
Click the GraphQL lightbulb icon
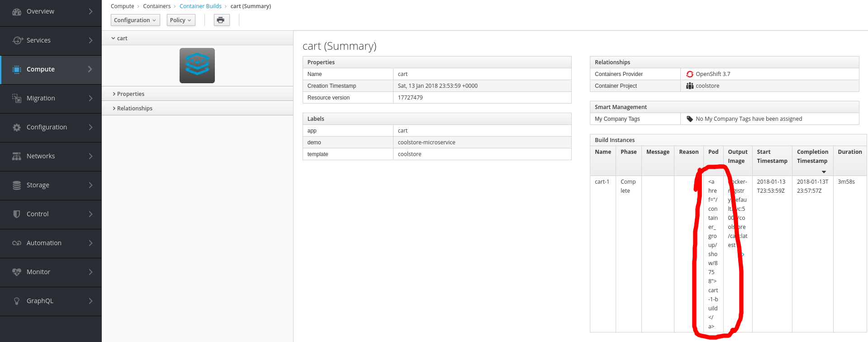tap(17, 301)
